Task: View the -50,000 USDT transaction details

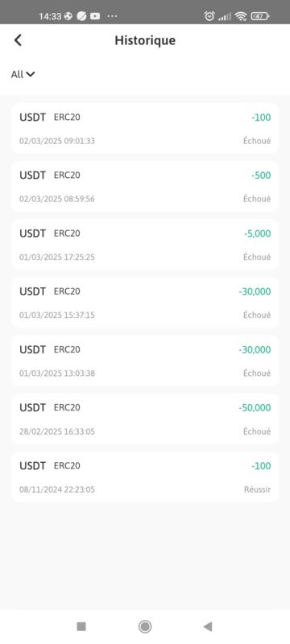Action: coord(144,419)
